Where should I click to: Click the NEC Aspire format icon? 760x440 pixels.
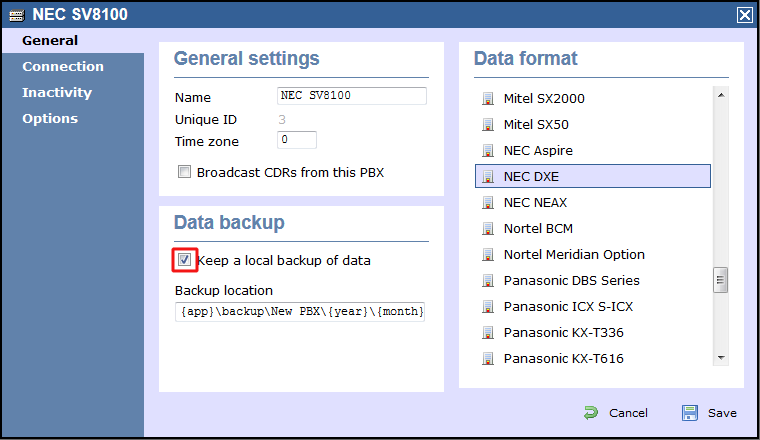[x=488, y=150]
